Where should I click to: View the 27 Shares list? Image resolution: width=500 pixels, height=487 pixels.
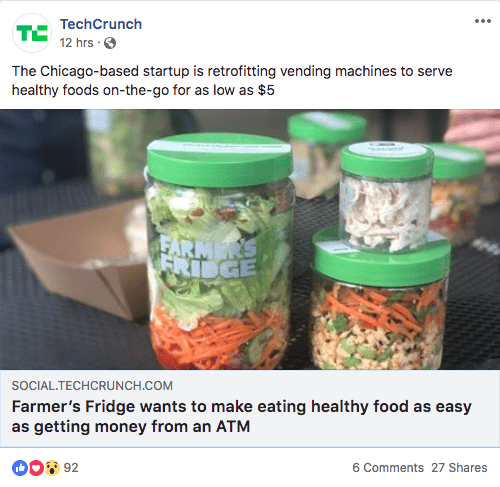click(459, 468)
